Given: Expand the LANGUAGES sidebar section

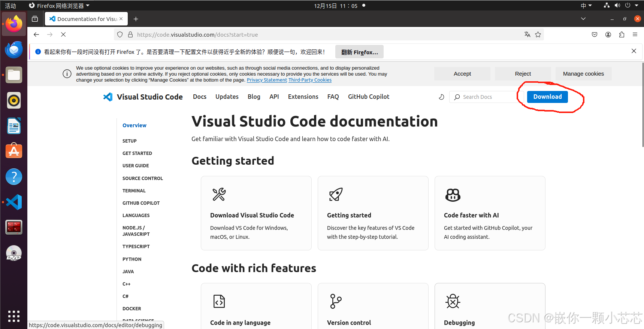Looking at the screenshot, I should [136, 216].
